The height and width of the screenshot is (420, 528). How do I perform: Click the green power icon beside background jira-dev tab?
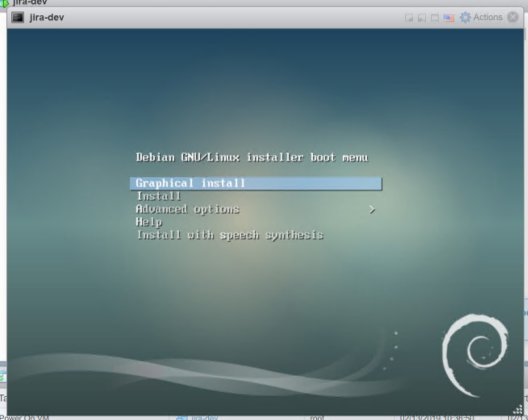tap(4, 3)
